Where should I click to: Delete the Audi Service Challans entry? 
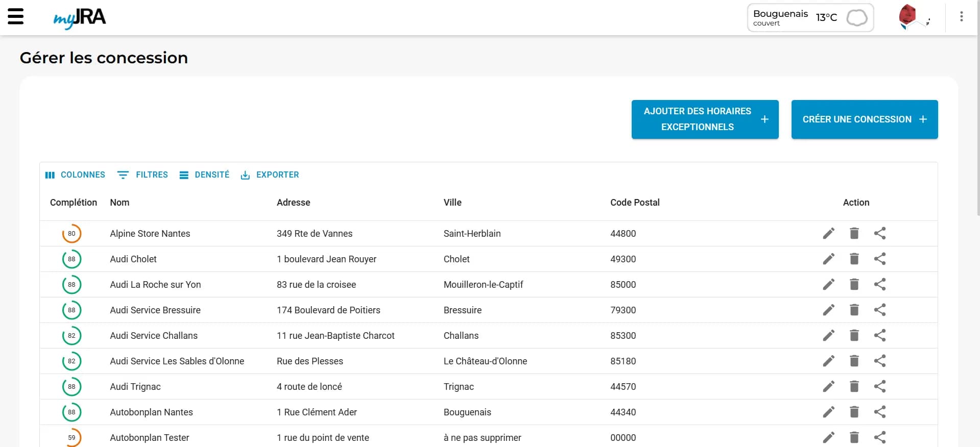point(854,336)
